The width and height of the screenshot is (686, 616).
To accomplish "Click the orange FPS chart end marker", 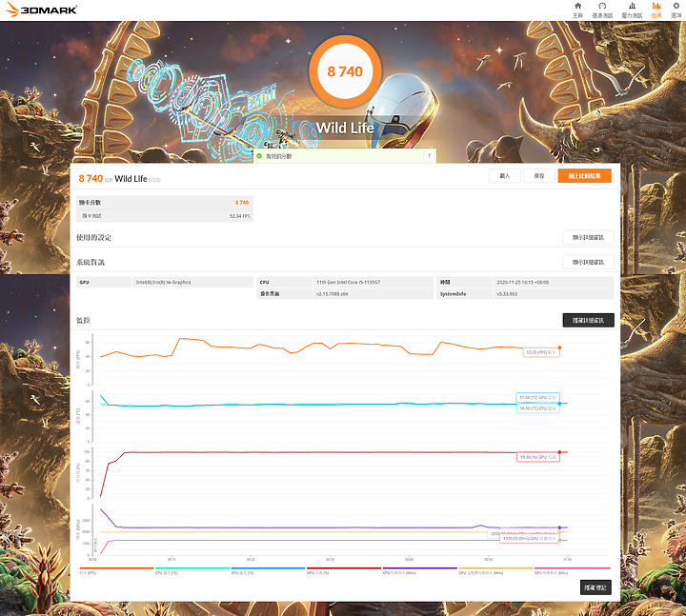I will [559, 348].
